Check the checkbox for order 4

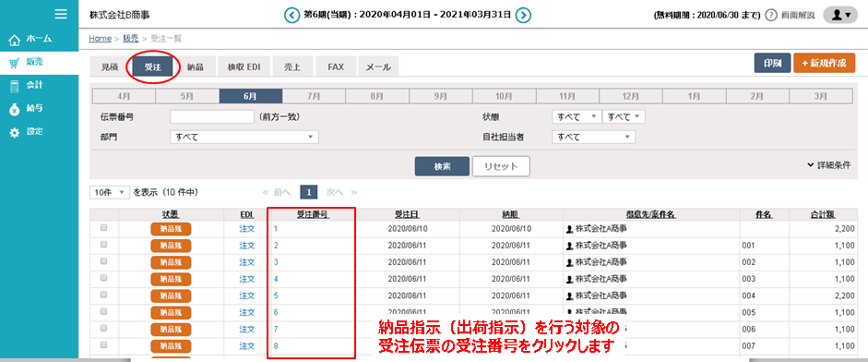point(103,278)
